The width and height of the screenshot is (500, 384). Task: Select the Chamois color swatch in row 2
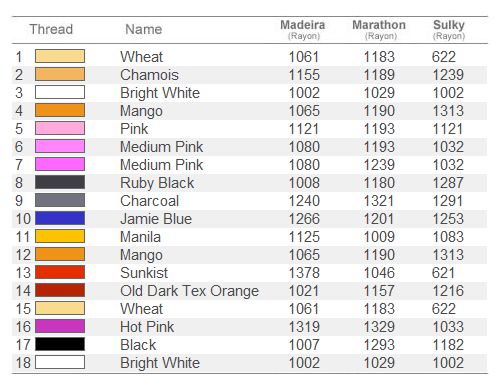[60, 74]
